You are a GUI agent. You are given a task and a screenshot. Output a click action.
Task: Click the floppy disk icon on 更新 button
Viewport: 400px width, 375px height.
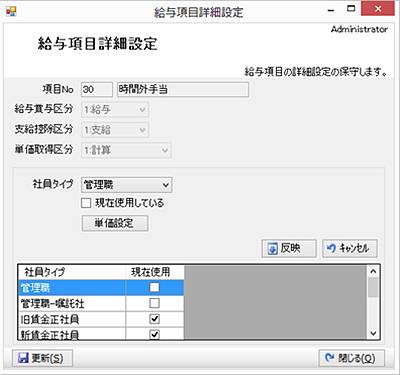[23, 359]
